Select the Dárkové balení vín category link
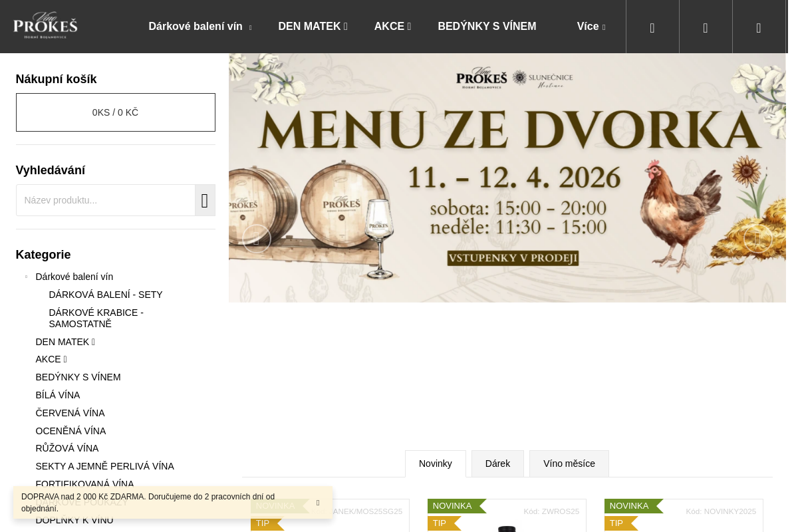This screenshot has width=798, height=532. 74,277
